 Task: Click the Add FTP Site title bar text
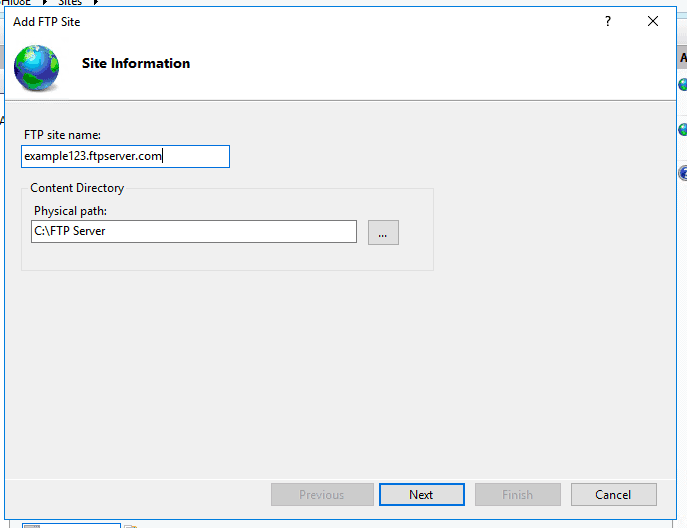pyautogui.click(x=46, y=21)
